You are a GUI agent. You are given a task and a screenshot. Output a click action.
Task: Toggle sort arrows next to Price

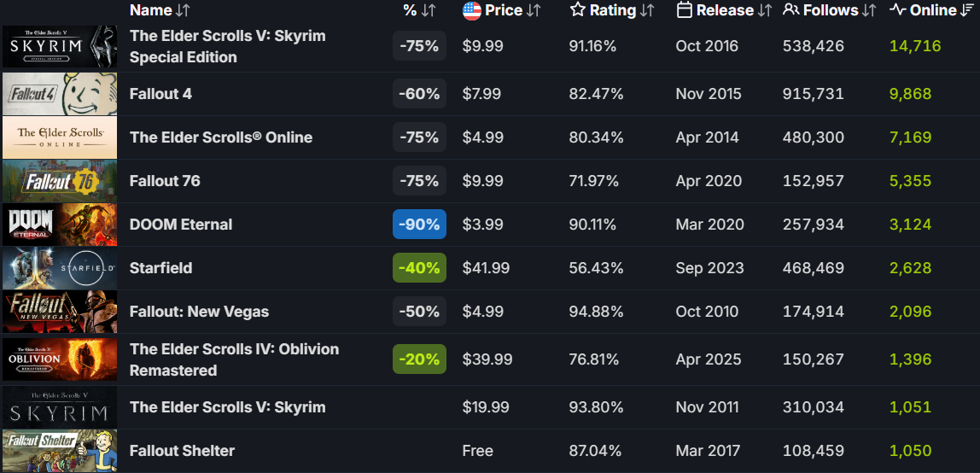point(534,11)
